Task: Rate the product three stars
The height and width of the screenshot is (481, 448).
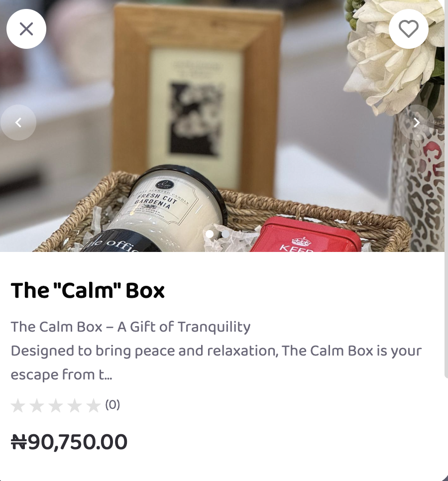Action: (x=56, y=405)
